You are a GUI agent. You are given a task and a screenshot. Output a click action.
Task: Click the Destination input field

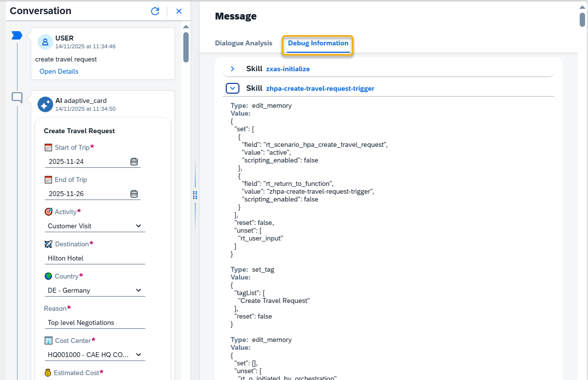(96, 258)
